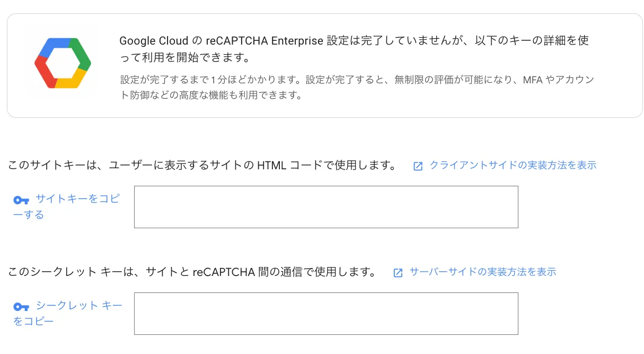
Task: Click the key icon beside シークレット キーをコピー
Action: click(21, 307)
